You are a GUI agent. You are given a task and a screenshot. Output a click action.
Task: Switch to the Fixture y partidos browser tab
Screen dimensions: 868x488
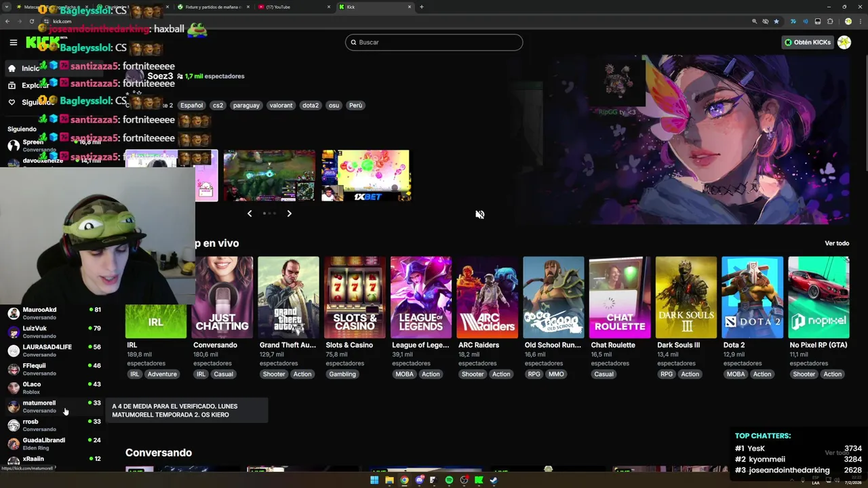tap(212, 7)
